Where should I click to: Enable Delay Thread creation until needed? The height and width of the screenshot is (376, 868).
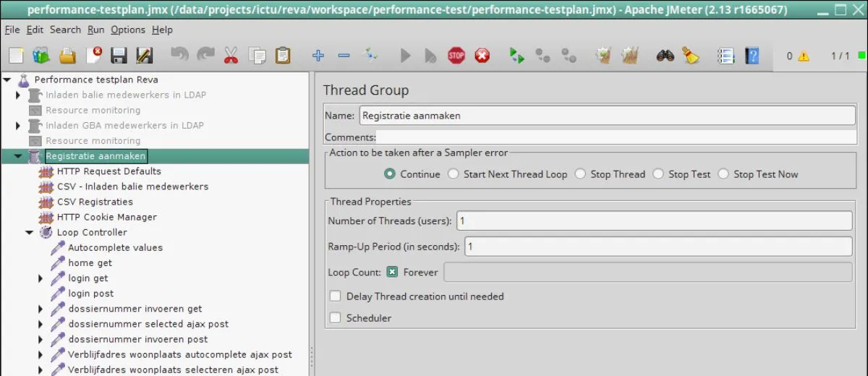335,296
